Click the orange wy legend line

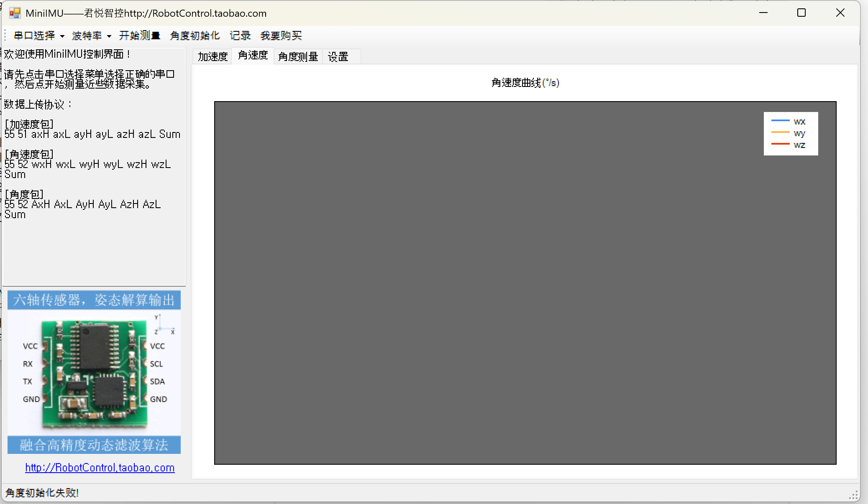pyautogui.click(x=780, y=132)
